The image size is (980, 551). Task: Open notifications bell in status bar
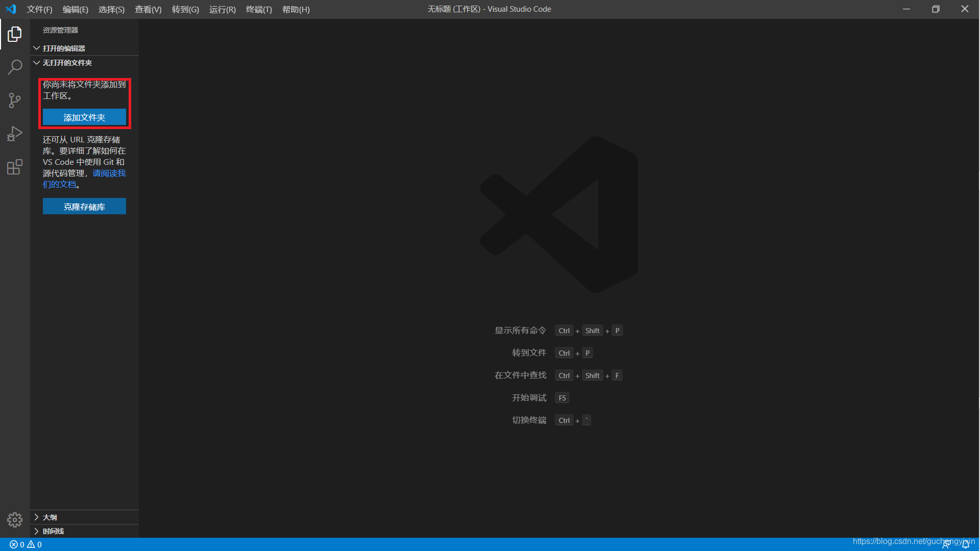966,544
